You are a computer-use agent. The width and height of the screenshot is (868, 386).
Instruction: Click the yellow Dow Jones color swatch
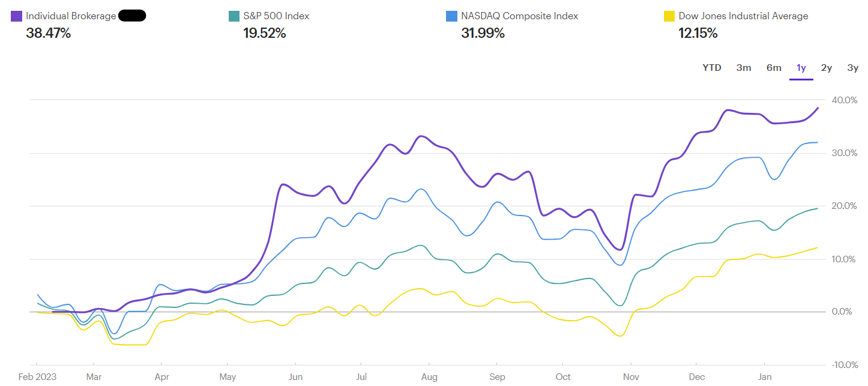point(669,16)
